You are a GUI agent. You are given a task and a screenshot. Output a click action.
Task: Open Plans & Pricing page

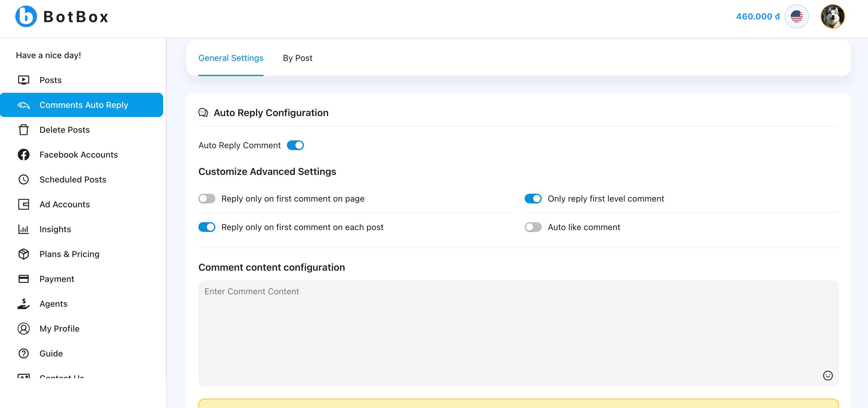tap(82, 254)
